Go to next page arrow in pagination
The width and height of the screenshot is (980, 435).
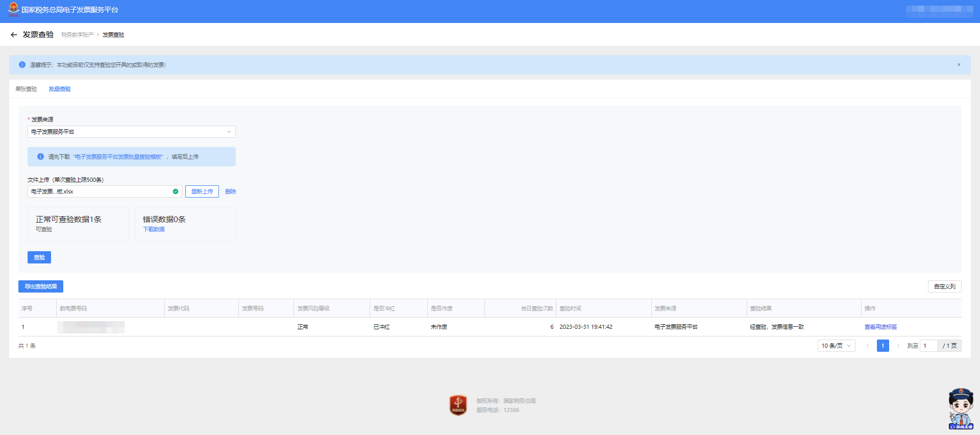coord(898,346)
